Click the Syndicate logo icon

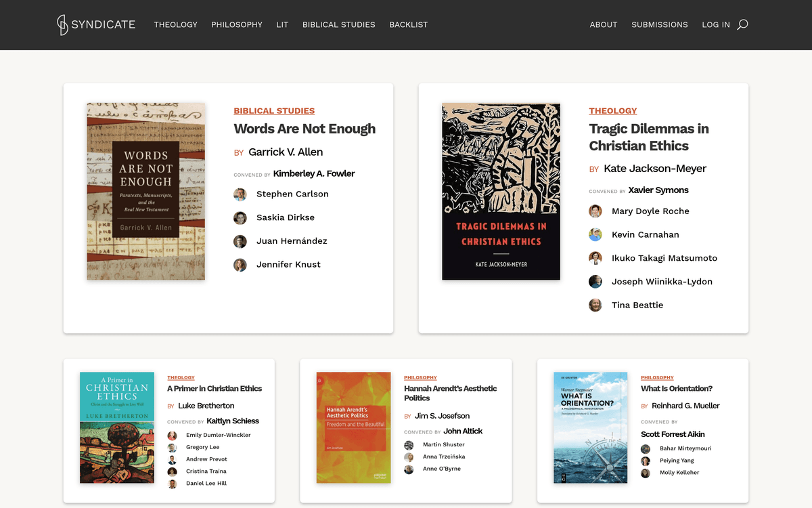pos(62,24)
